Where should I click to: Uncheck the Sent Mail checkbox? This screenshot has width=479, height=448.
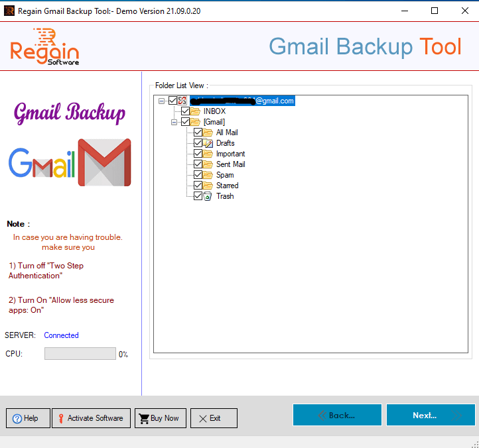(x=198, y=164)
